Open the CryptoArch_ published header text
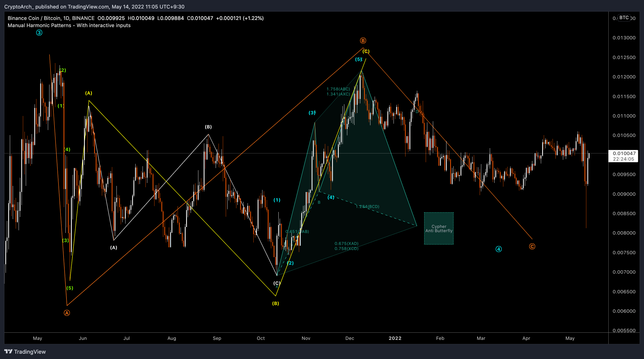Image resolution: width=644 pixels, height=359 pixels. click(94, 7)
